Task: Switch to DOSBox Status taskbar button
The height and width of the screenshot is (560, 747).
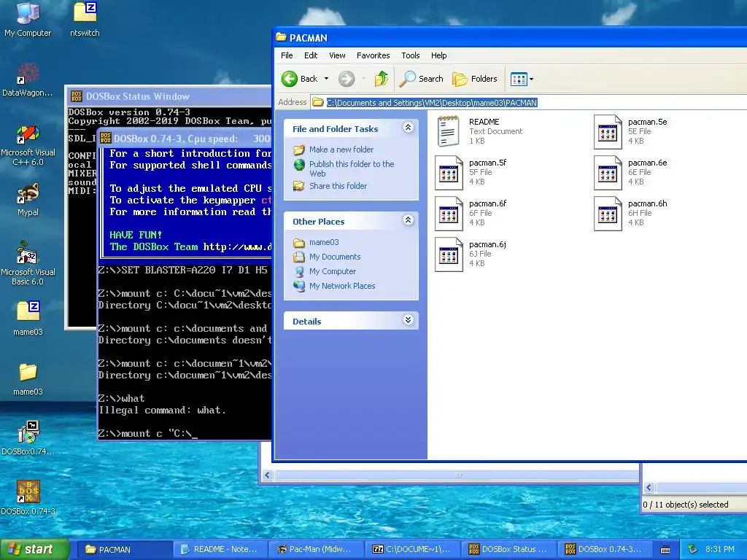Action: 508,550
